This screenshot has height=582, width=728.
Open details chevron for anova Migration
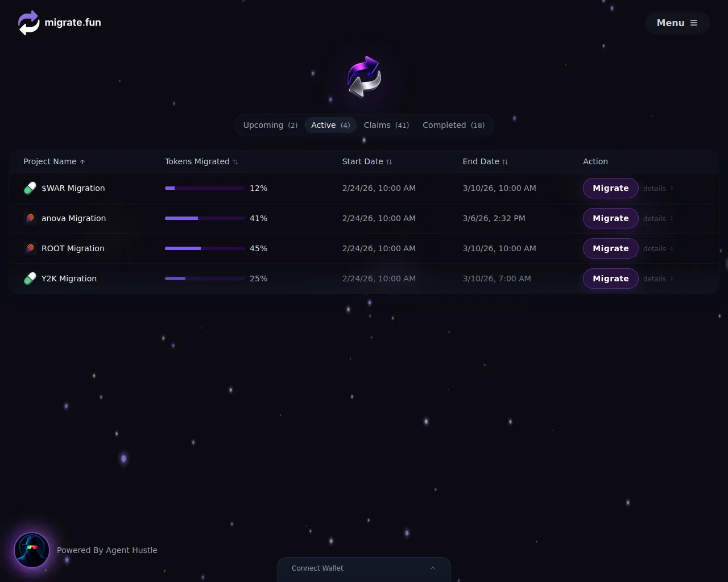672,218
